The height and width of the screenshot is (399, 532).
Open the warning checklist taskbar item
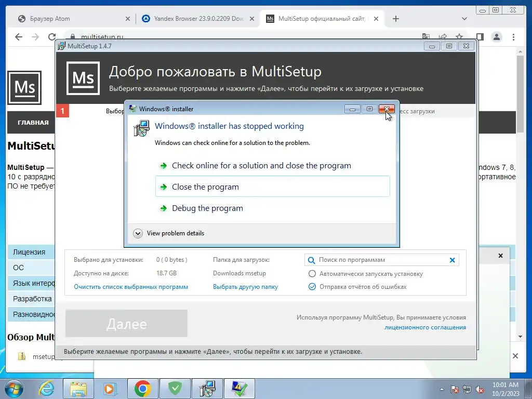pos(240,389)
